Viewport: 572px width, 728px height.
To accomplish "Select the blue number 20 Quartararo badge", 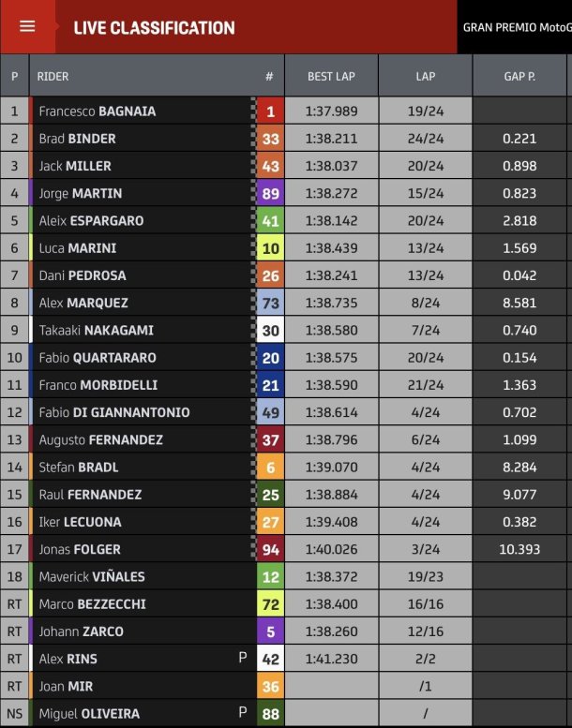I will tap(270, 358).
